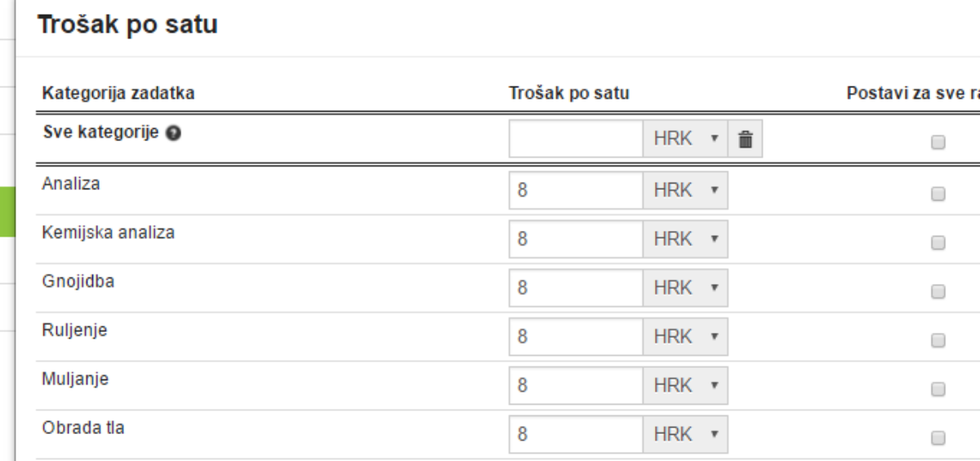Click the Obrada tla cost input field
This screenshot has width=980, height=461.
pyautogui.click(x=576, y=435)
